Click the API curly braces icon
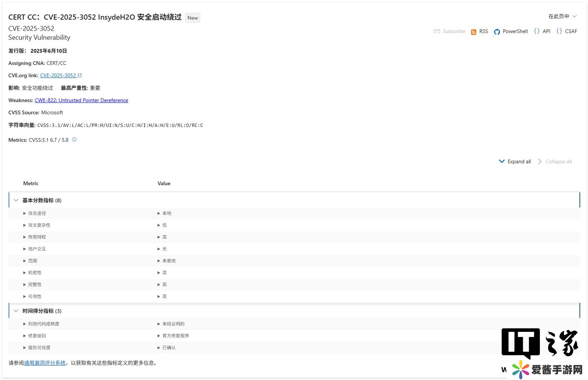This screenshot has width=588, height=380. point(537,31)
